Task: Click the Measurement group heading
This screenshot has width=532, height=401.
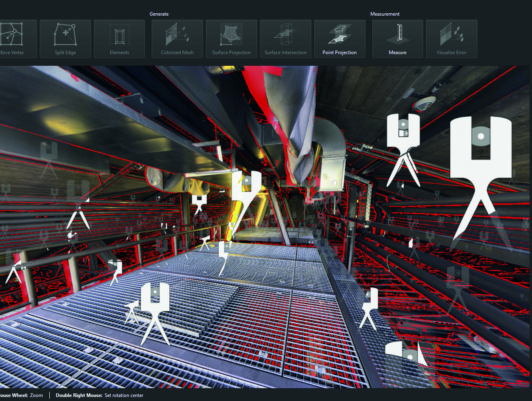Action: point(385,14)
